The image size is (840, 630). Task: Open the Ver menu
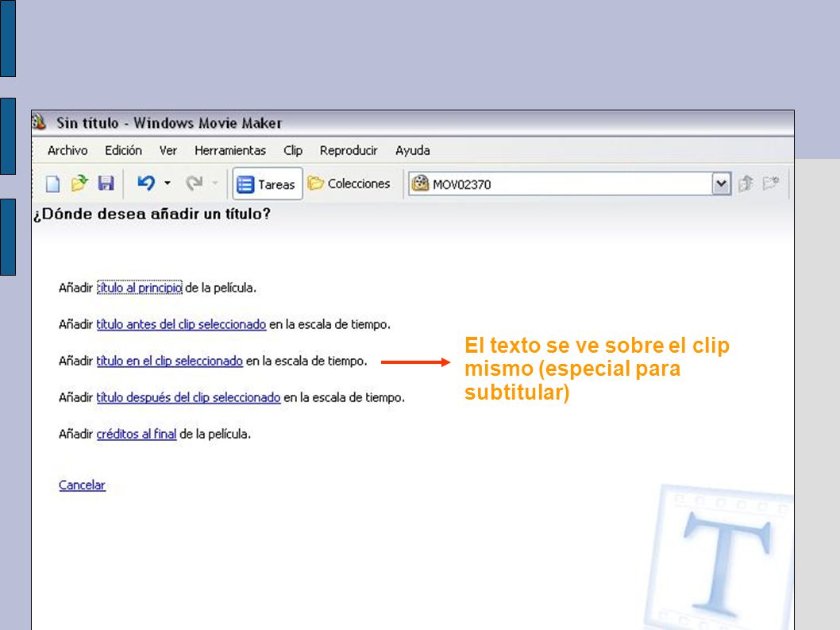pos(168,151)
